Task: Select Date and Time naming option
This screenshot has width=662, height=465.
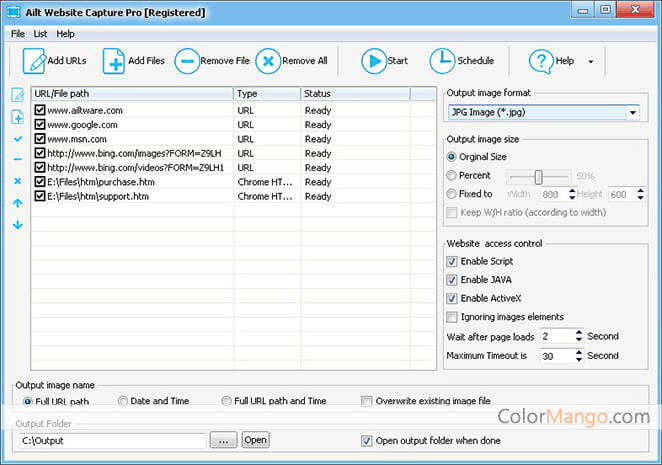Action: click(x=123, y=401)
